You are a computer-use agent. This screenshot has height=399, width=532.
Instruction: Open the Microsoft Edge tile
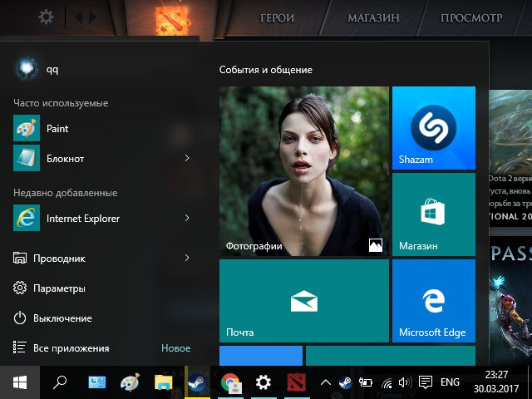coord(433,300)
